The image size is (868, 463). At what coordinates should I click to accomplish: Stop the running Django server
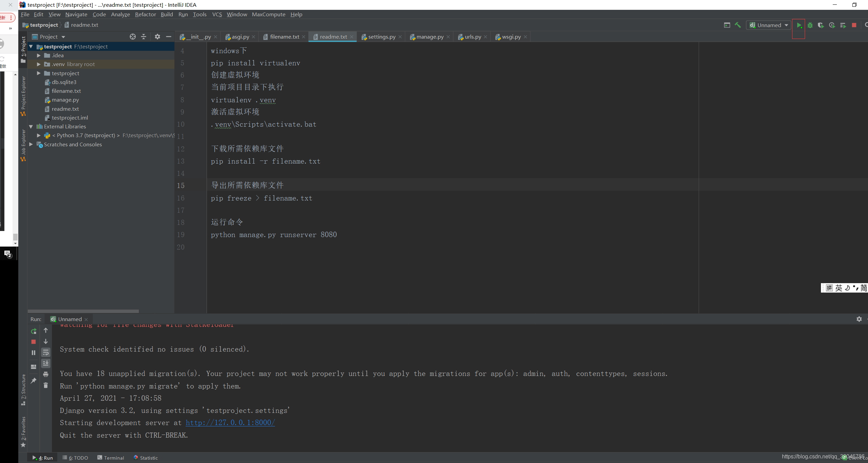click(x=854, y=25)
